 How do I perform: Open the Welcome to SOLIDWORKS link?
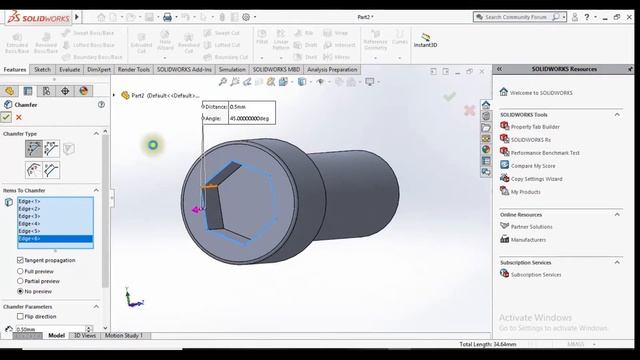(541, 93)
